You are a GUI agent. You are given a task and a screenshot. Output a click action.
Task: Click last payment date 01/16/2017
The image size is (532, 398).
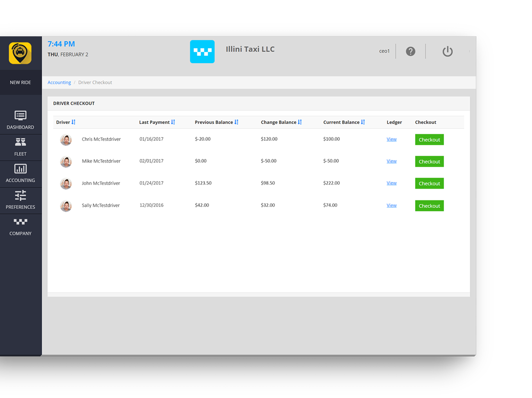[151, 139]
